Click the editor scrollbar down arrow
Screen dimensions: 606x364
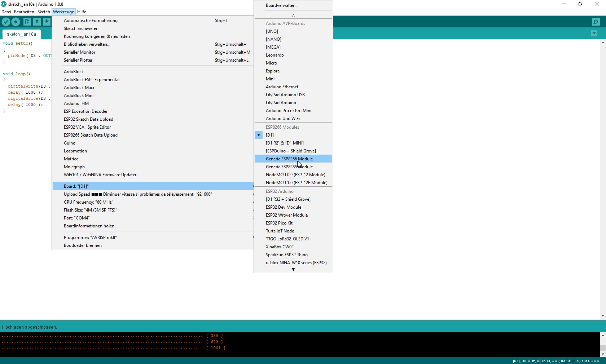click(x=602, y=316)
